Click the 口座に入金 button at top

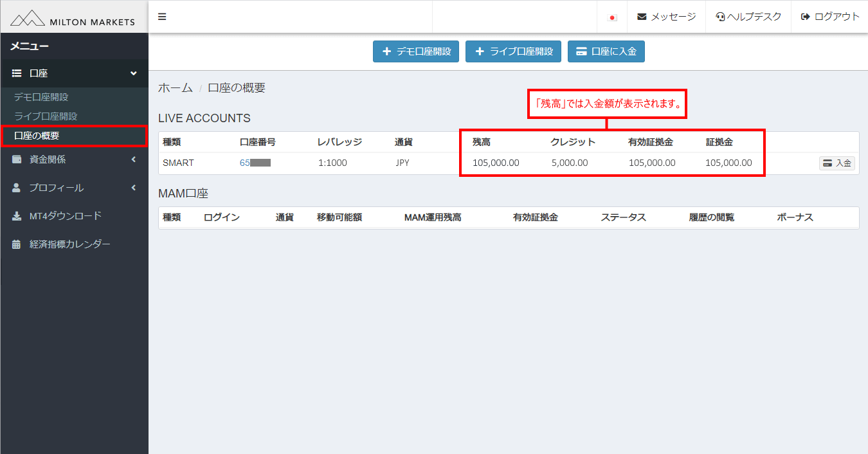pyautogui.click(x=606, y=51)
